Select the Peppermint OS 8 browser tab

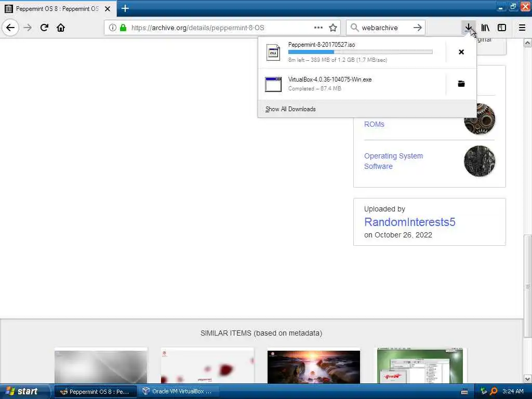(58, 9)
